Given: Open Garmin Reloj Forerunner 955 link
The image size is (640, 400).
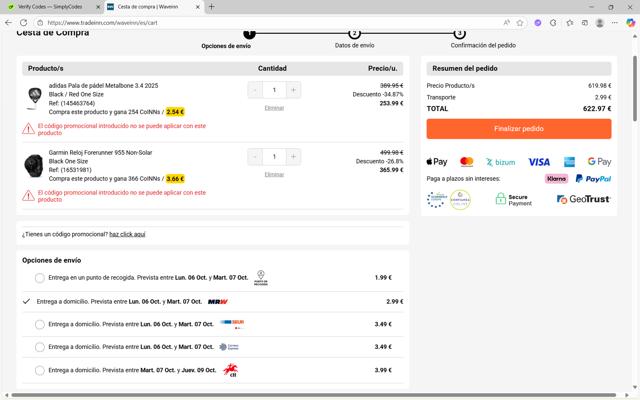Looking at the screenshot, I should (x=100, y=153).
